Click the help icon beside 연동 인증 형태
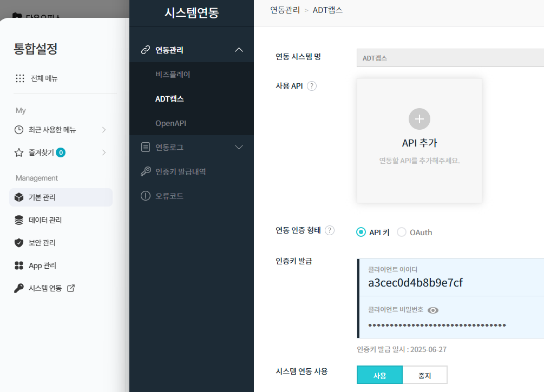Screen dimensions: 544x392 (x=330, y=230)
